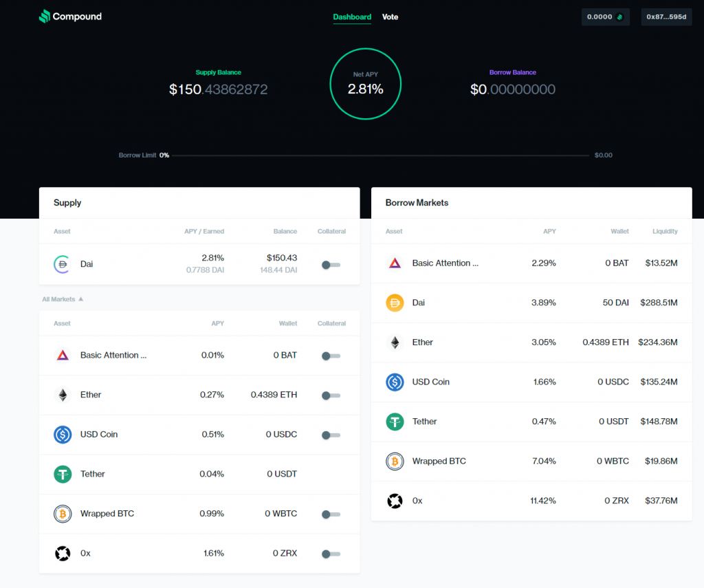Click the Compound logo icon
The image size is (704, 588).
coord(45,17)
